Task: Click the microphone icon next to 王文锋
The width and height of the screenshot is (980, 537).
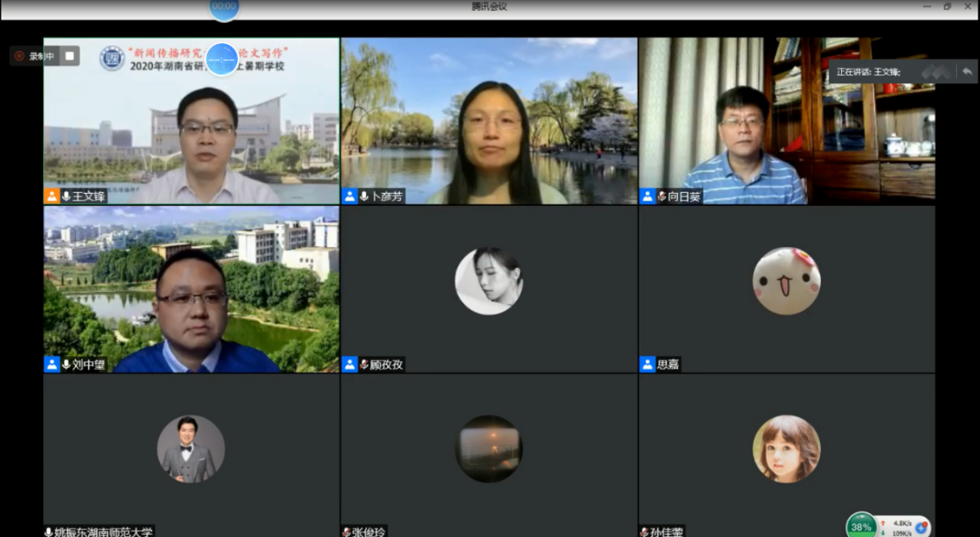Action: [66, 196]
